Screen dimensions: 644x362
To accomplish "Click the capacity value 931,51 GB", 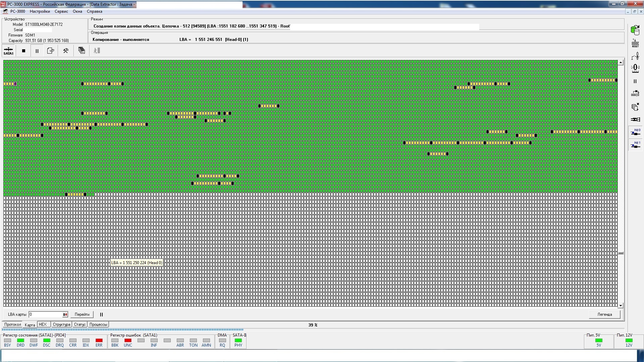I will (47, 41).
